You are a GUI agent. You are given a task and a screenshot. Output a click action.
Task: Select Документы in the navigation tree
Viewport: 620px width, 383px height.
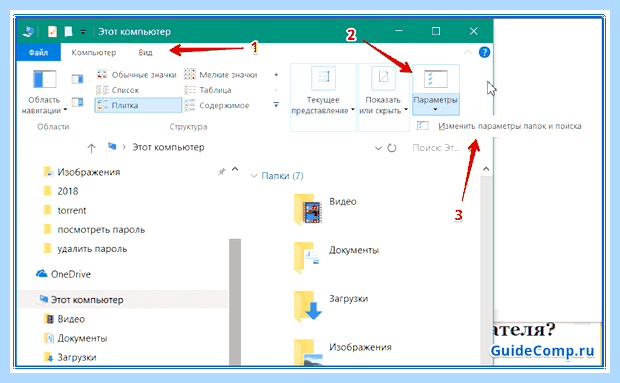(x=82, y=338)
